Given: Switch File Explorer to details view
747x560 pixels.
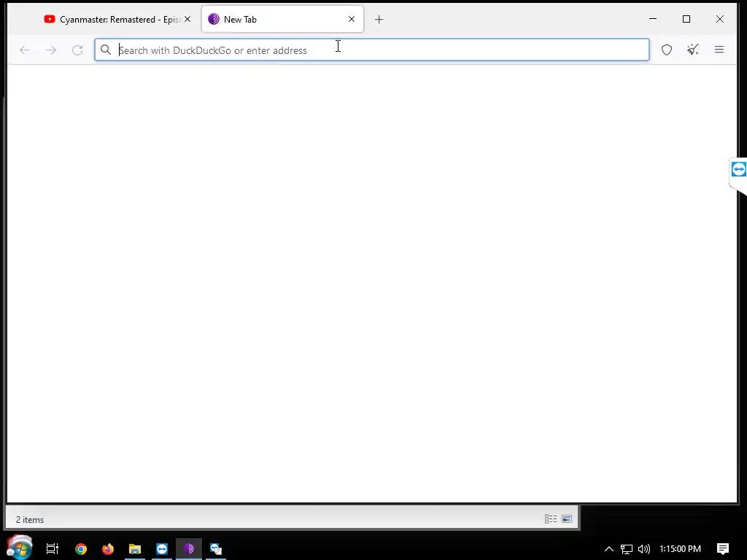Looking at the screenshot, I should click(551, 519).
